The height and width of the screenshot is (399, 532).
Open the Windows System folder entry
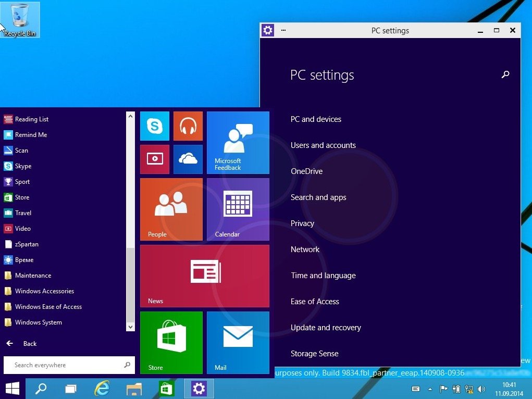tap(37, 322)
